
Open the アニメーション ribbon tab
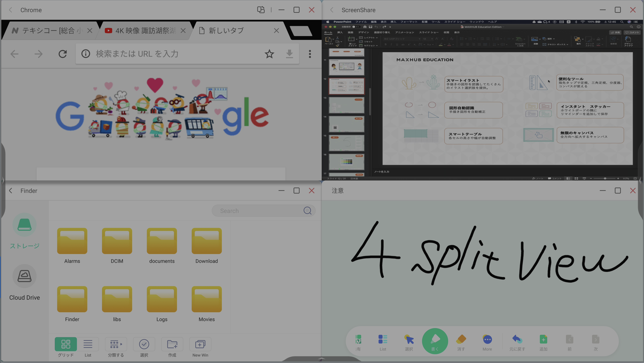tap(404, 32)
